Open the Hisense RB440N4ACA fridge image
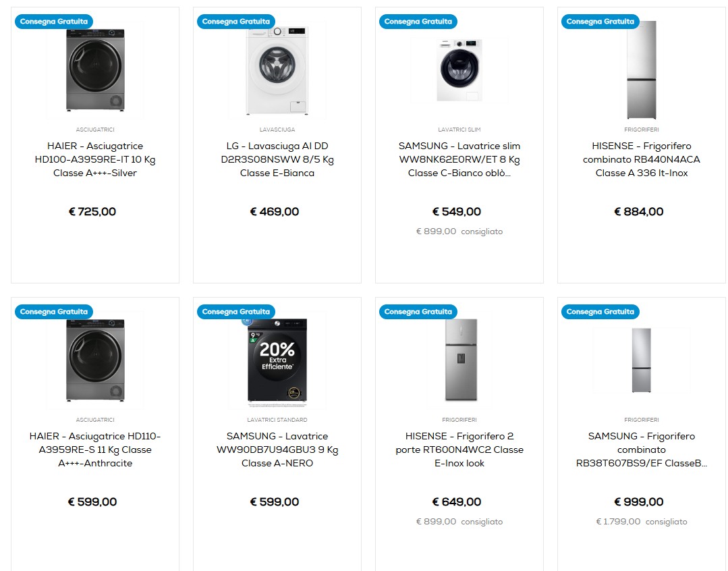 pyautogui.click(x=641, y=70)
